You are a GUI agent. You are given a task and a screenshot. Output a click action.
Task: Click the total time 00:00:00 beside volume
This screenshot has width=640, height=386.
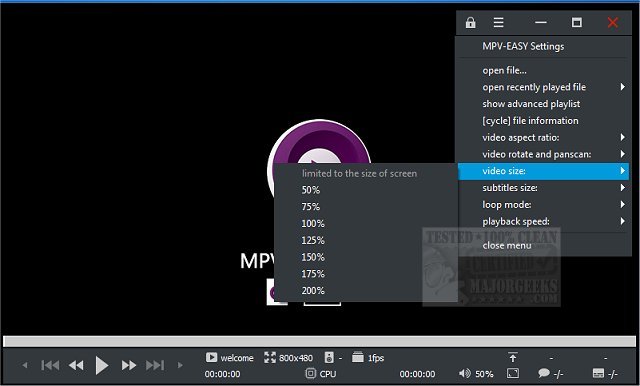[417, 374]
